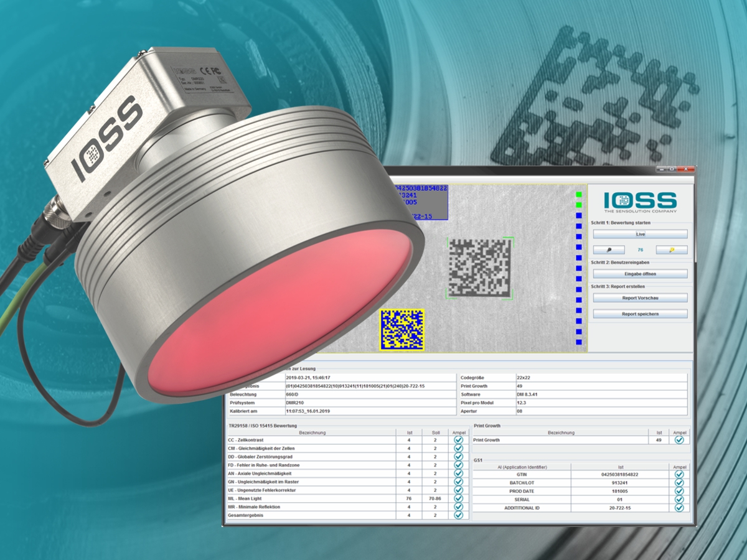Open user input via Eingabe öffnen
This screenshot has height=560, width=747.
[640, 274]
